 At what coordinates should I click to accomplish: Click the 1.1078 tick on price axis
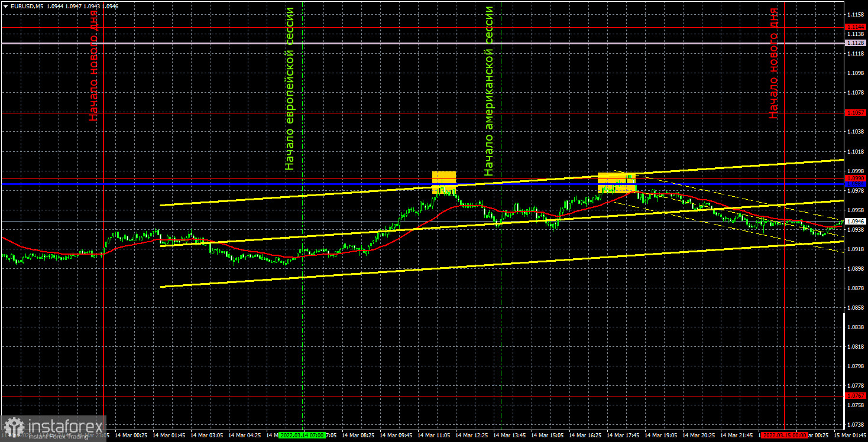pyautogui.click(x=855, y=93)
